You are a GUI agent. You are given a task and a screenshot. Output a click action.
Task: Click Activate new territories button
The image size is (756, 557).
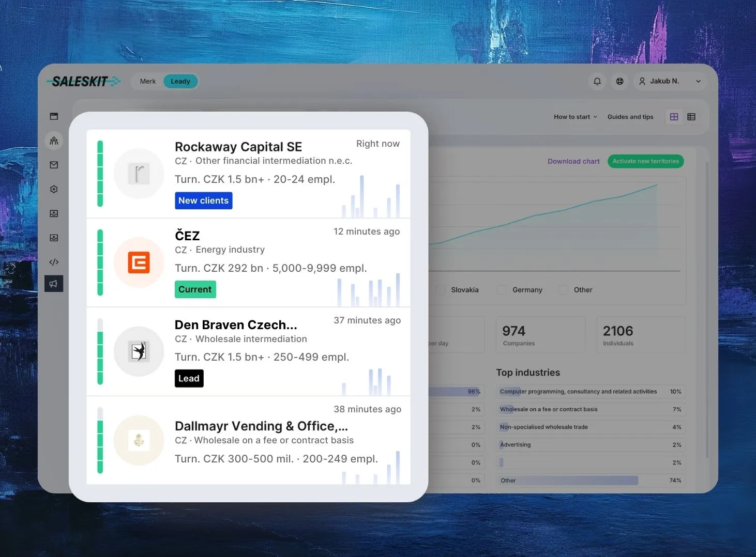pos(646,161)
